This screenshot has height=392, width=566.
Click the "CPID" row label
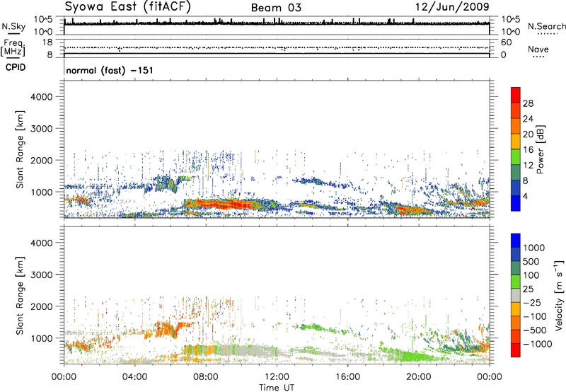coord(16,67)
